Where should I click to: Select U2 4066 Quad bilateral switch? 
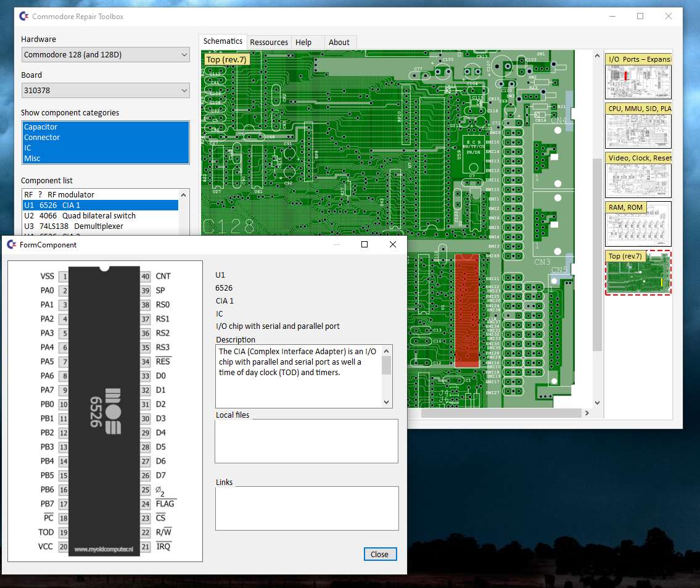click(101, 216)
